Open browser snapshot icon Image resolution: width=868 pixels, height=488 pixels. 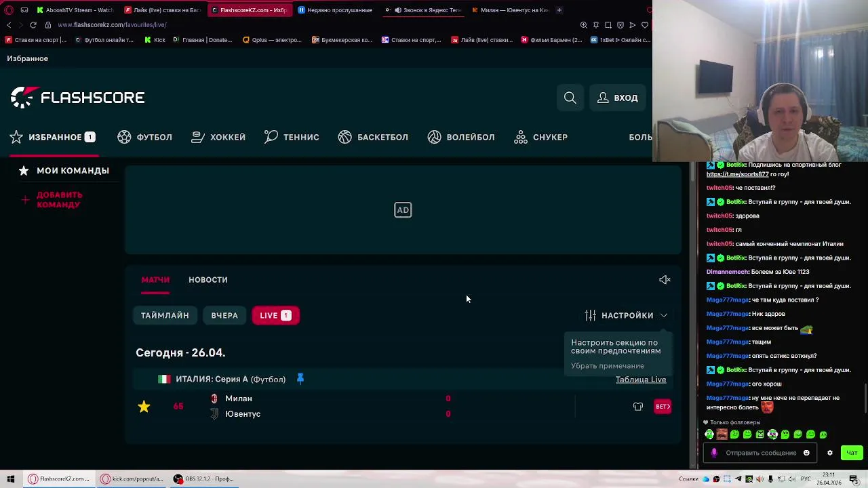click(x=608, y=25)
